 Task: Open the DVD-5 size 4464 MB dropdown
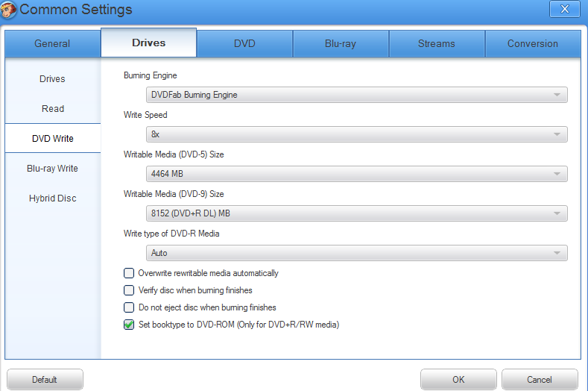357,174
